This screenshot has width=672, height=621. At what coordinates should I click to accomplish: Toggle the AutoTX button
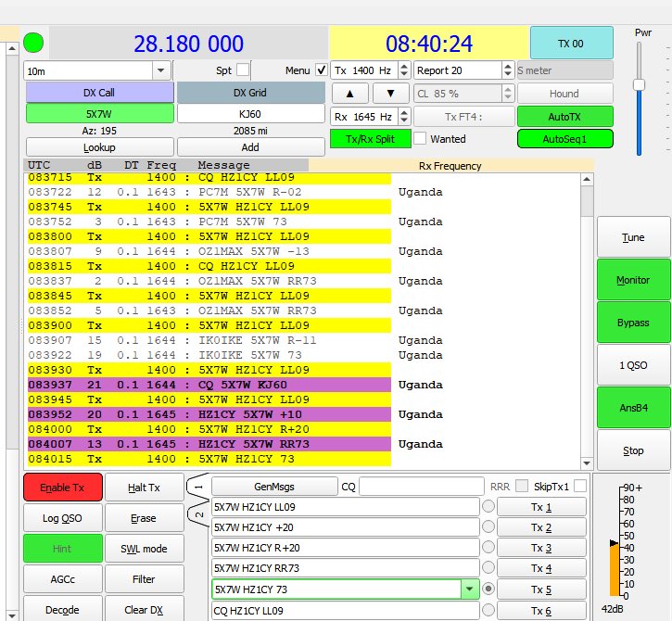[565, 117]
